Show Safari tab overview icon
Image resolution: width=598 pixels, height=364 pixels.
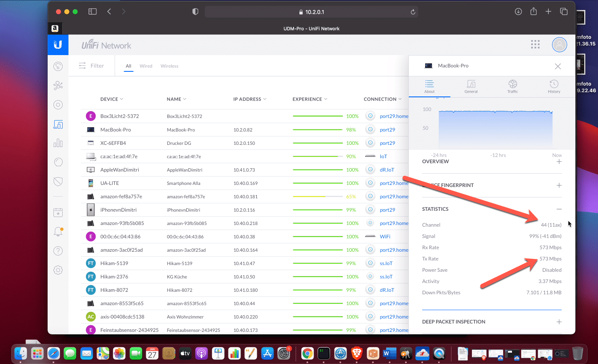pyautogui.click(x=564, y=12)
